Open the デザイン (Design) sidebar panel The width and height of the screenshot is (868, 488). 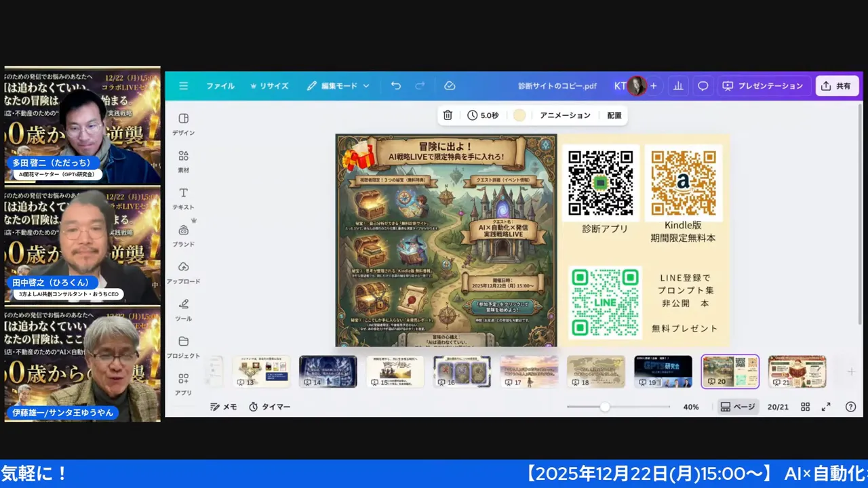[x=183, y=123]
